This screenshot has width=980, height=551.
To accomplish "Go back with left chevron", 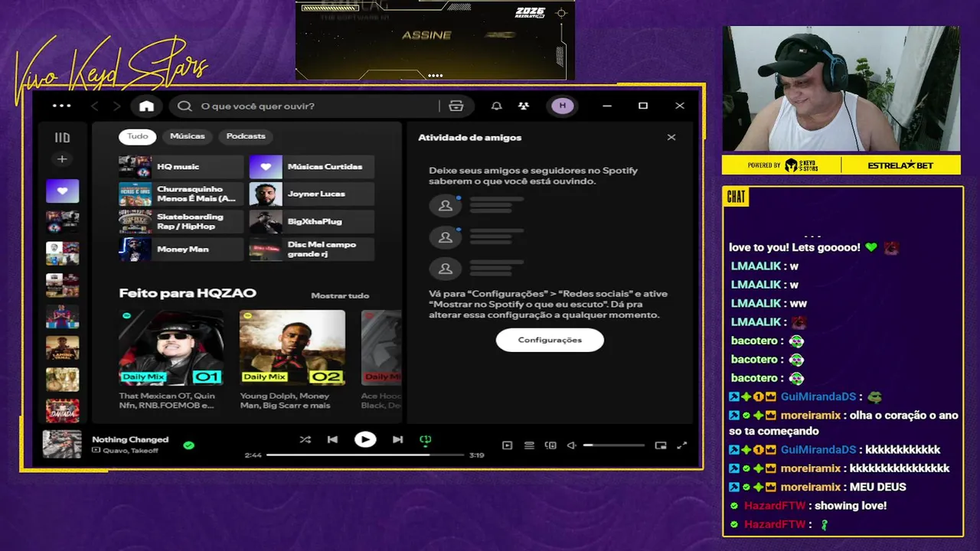I will 95,106.
